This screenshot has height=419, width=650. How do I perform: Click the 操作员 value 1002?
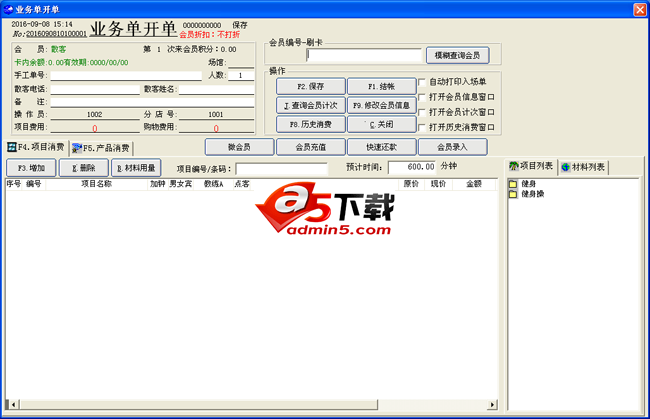click(95, 115)
